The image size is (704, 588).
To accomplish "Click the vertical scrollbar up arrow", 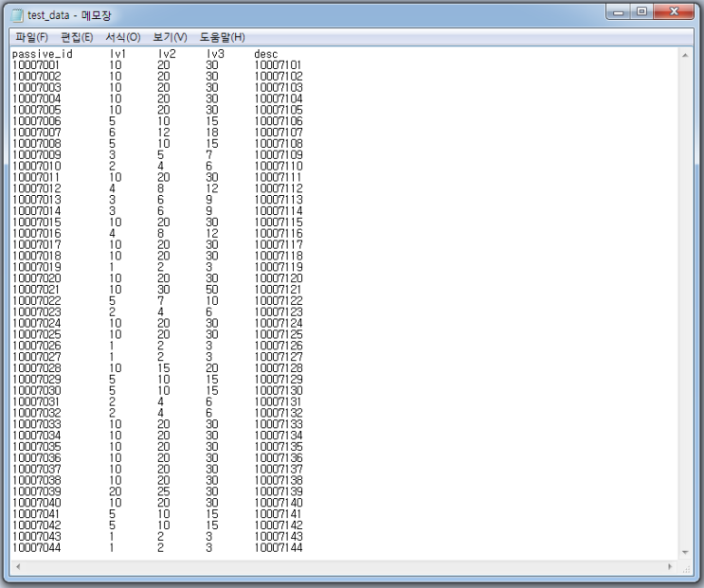I will (685, 55).
